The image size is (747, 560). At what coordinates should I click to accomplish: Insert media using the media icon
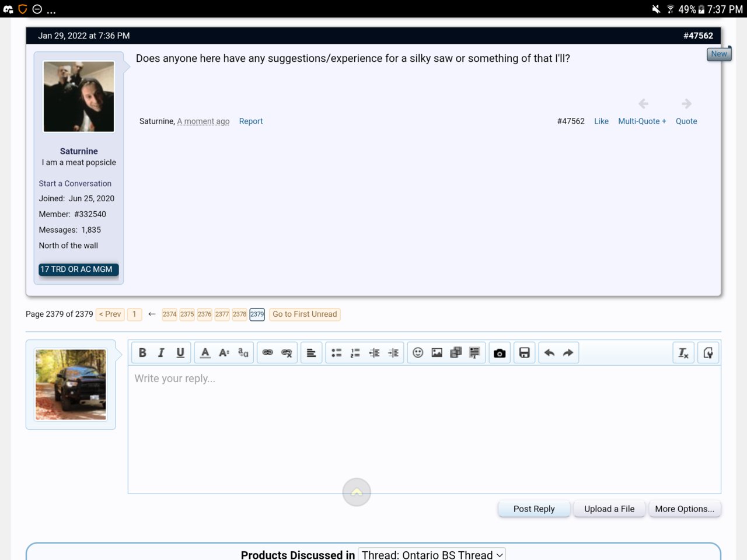tap(456, 353)
